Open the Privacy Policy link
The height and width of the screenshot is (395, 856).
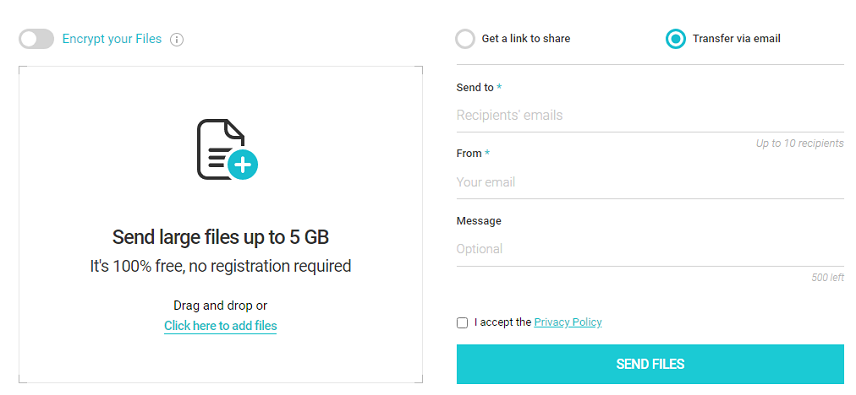[568, 322]
